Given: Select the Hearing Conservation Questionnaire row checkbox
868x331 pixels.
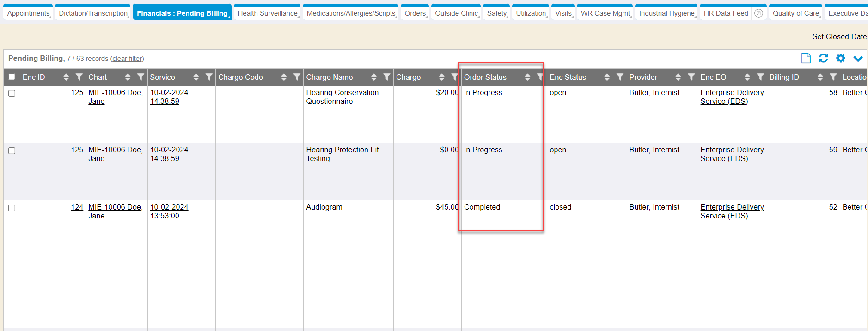Looking at the screenshot, I should (12, 93).
